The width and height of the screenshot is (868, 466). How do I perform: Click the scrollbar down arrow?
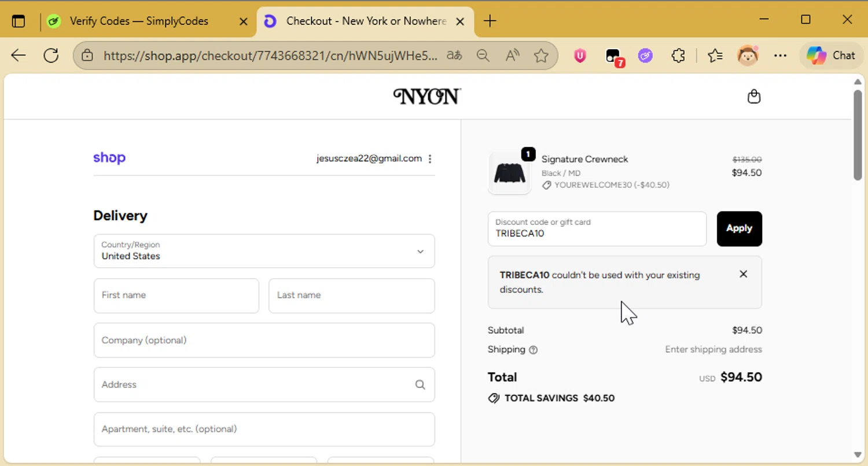858,454
